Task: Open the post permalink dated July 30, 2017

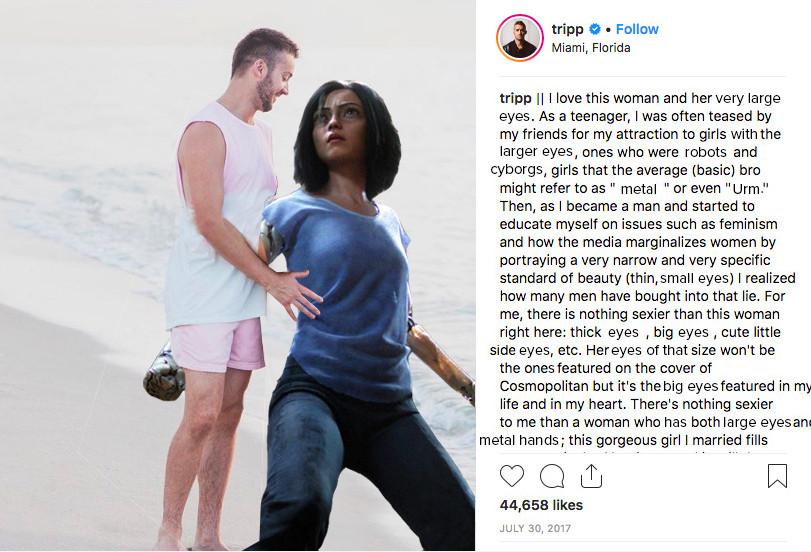Action: tap(535, 528)
